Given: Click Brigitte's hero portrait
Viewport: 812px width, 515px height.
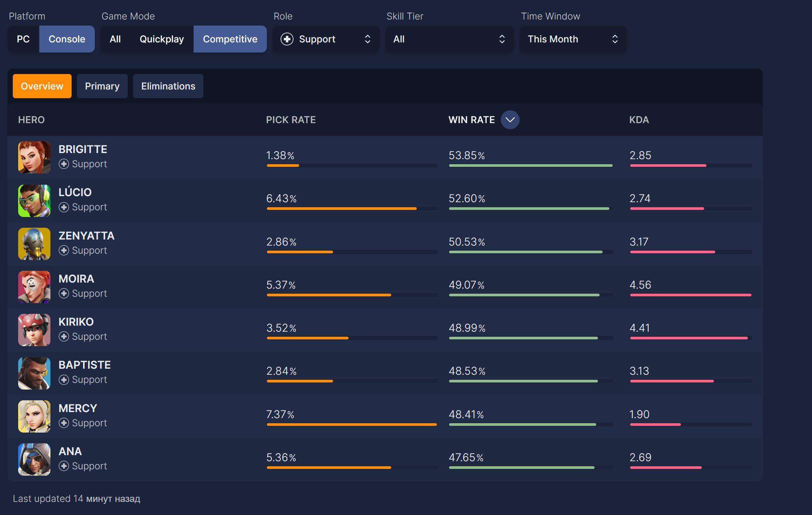Looking at the screenshot, I should pos(34,157).
